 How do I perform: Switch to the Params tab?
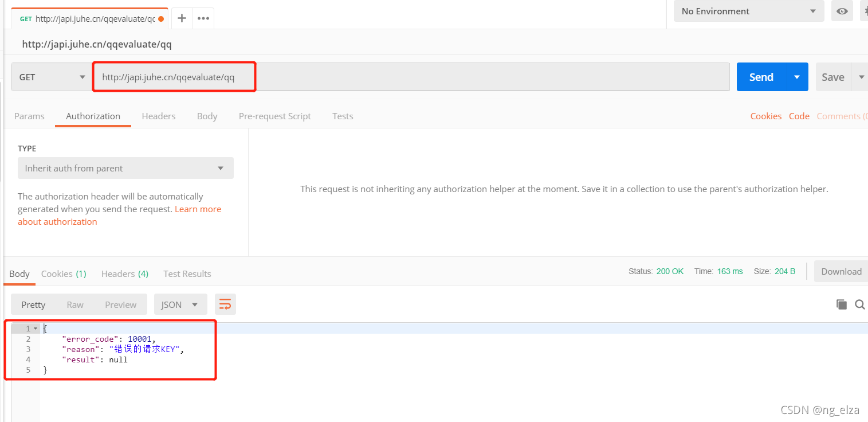pyautogui.click(x=29, y=116)
